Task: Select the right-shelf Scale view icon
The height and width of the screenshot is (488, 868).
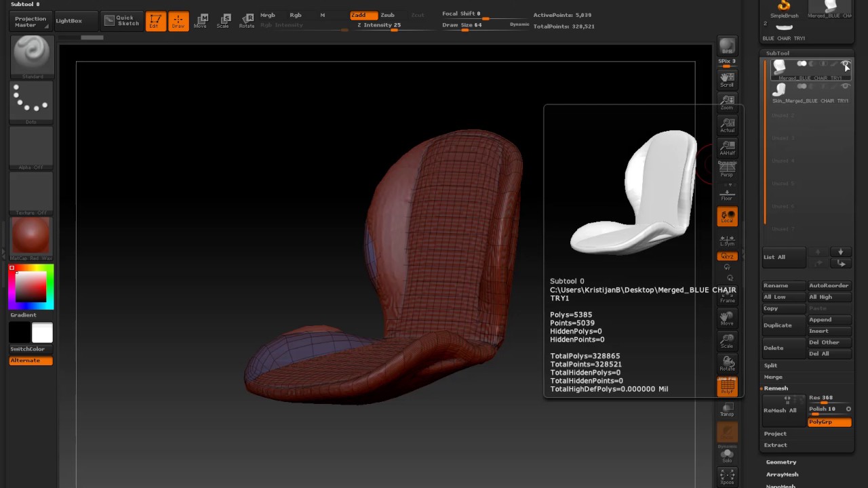Action: click(x=727, y=340)
